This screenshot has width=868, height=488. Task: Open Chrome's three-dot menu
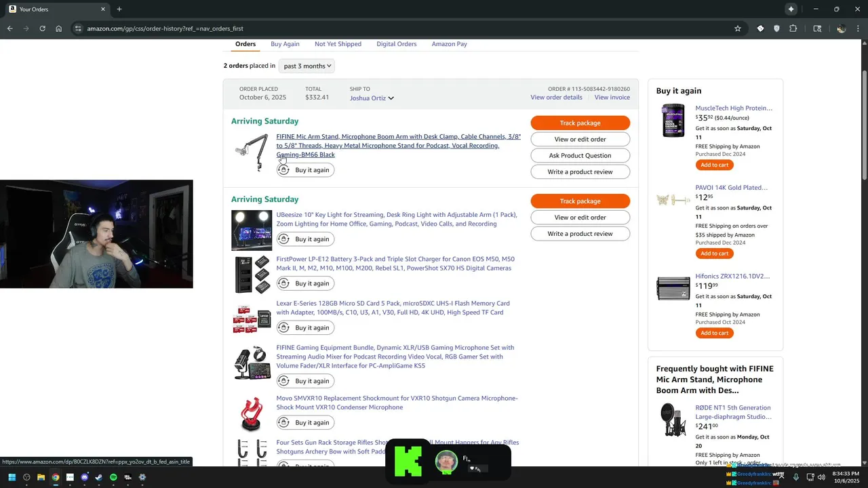859,28
